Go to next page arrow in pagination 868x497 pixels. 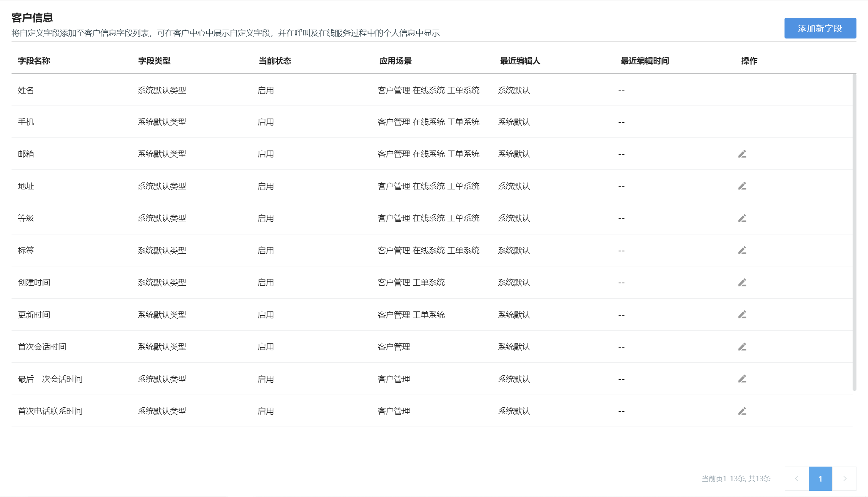click(845, 479)
